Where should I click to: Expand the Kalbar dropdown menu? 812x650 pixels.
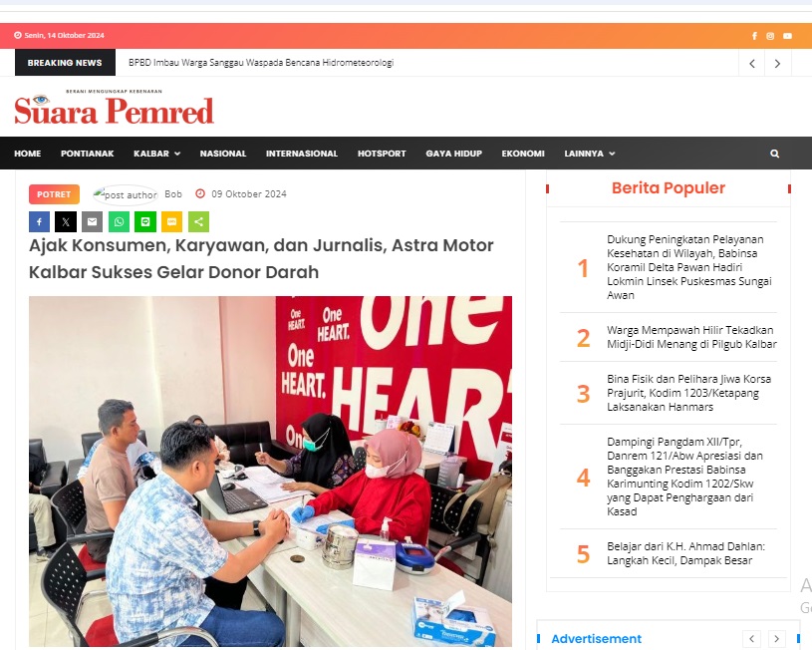tap(156, 154)
